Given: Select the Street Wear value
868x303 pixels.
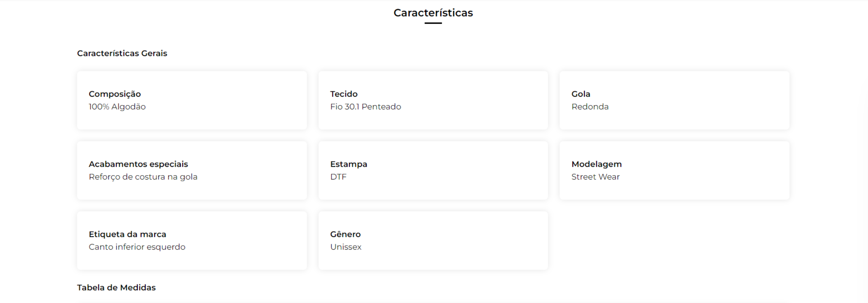Looking at the screenshot, I should point(595,177).
